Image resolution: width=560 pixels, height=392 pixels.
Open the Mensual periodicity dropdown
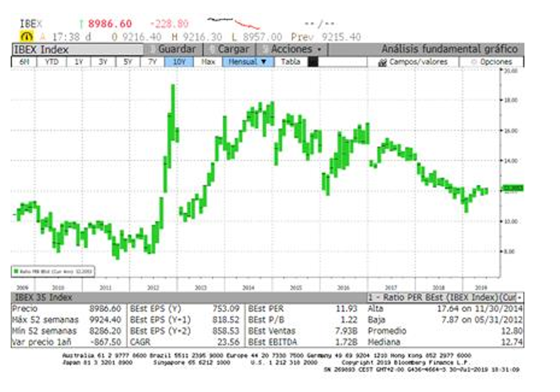point(248,62)
